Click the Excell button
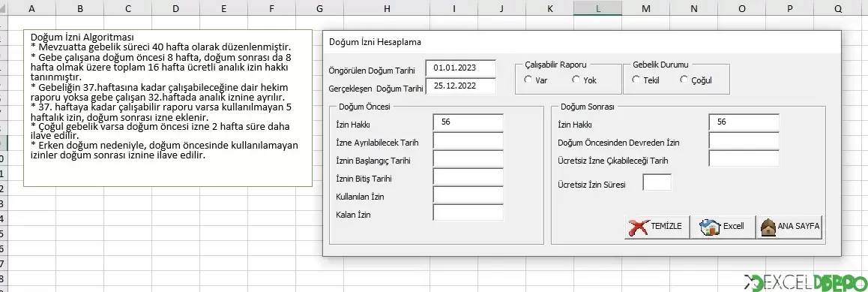The image size is (868, 292). click(723, 227)
